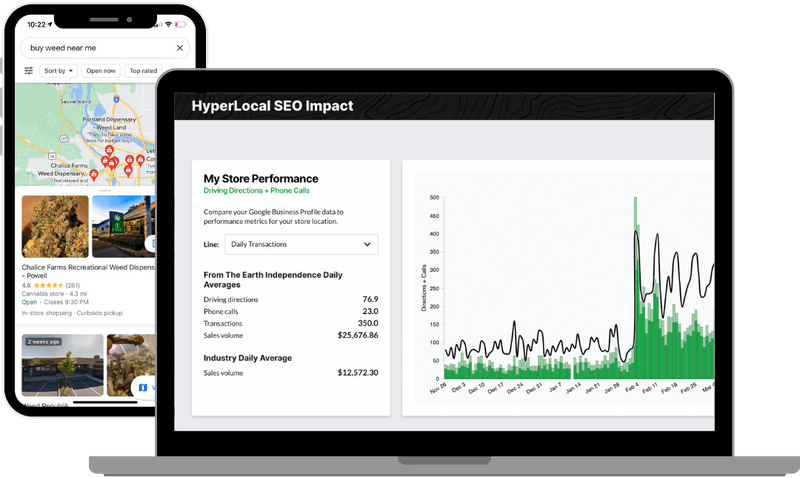800x478 pixels.
Task: Click the Sales volume value $25,676.86
Action: click(x=358, y=335)
